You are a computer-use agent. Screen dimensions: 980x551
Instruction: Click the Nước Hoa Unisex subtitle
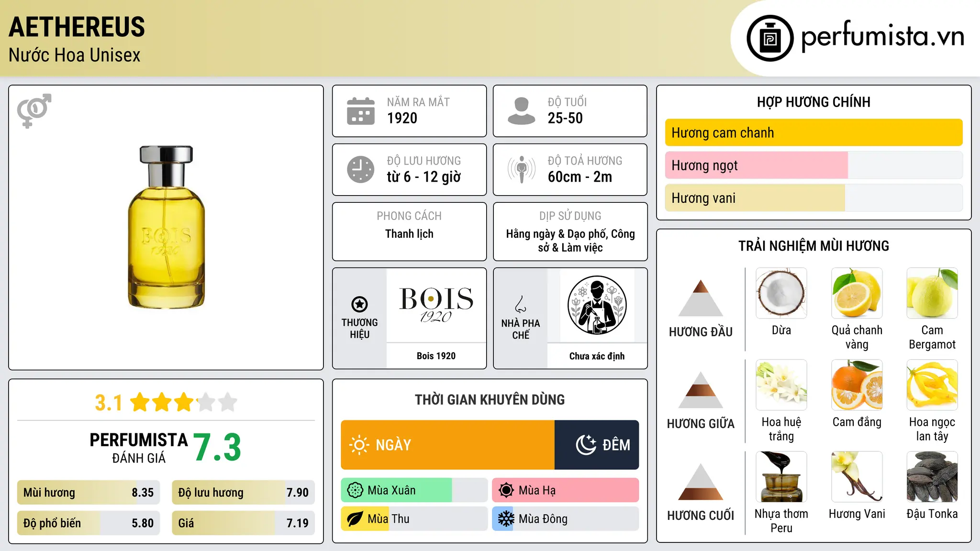point(75,55)
